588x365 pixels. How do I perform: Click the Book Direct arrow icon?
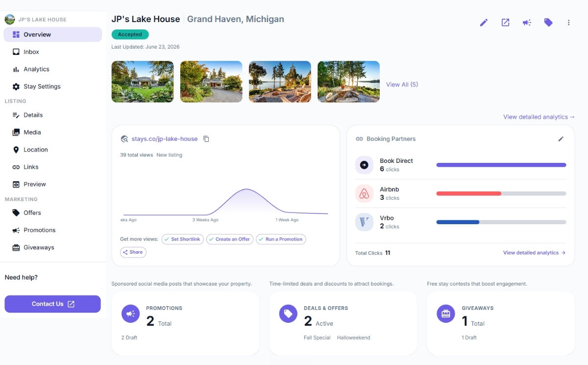[x=364, y=165]
